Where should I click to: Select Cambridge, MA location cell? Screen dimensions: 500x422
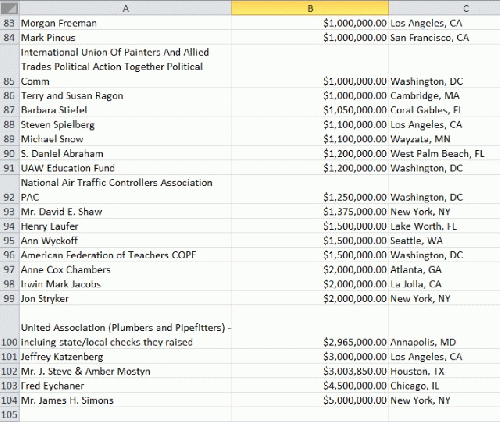[444, 96]
